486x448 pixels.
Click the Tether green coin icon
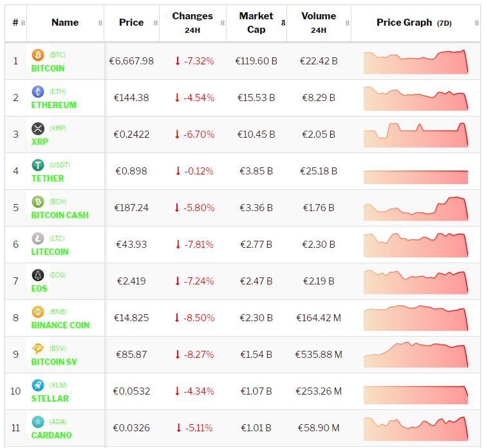click(38, 165)
